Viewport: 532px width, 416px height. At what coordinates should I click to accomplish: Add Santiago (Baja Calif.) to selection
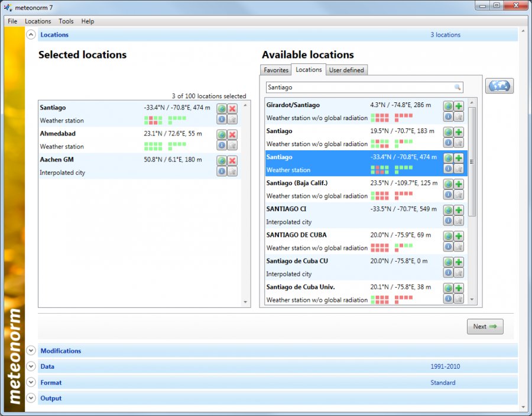459,184
